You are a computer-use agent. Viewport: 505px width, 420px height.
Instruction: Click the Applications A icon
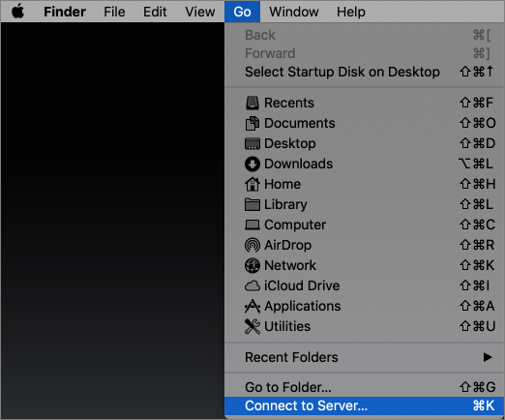[252, 306]
